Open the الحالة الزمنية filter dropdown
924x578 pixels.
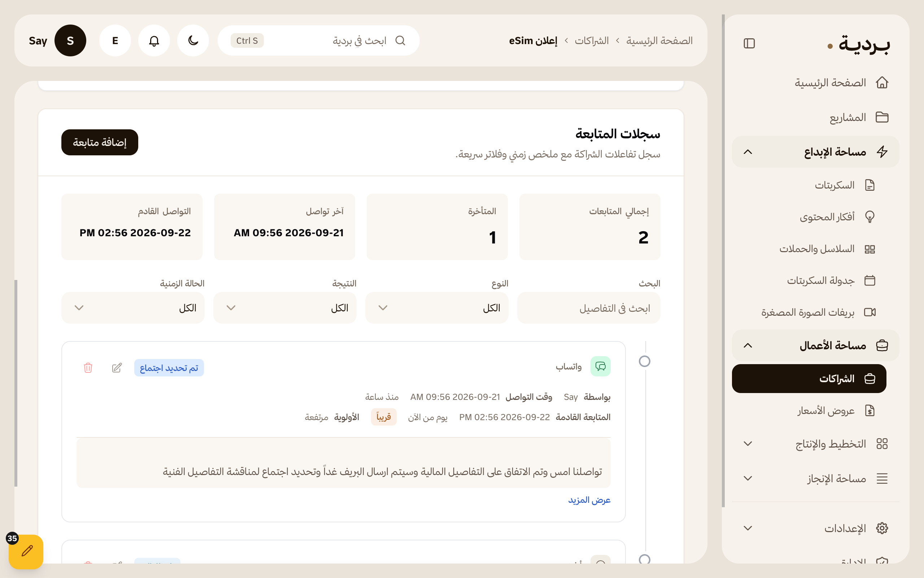click(x=133, y=308)
